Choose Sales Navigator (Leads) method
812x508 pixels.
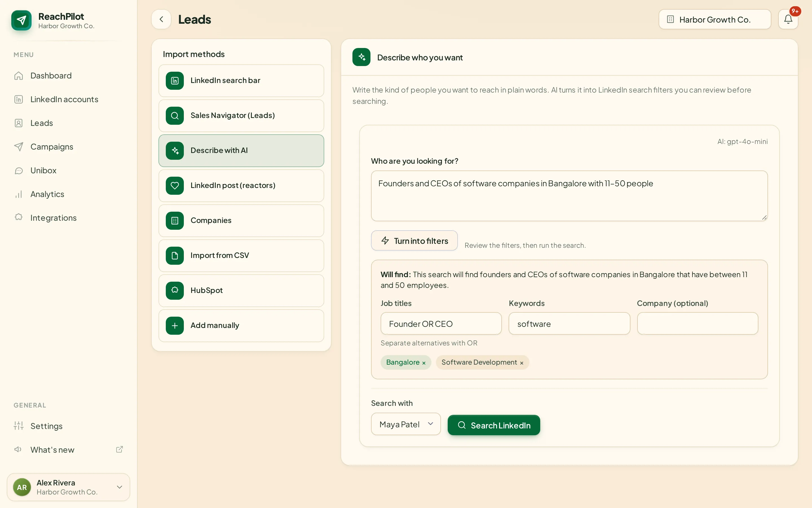coord(241,116)
